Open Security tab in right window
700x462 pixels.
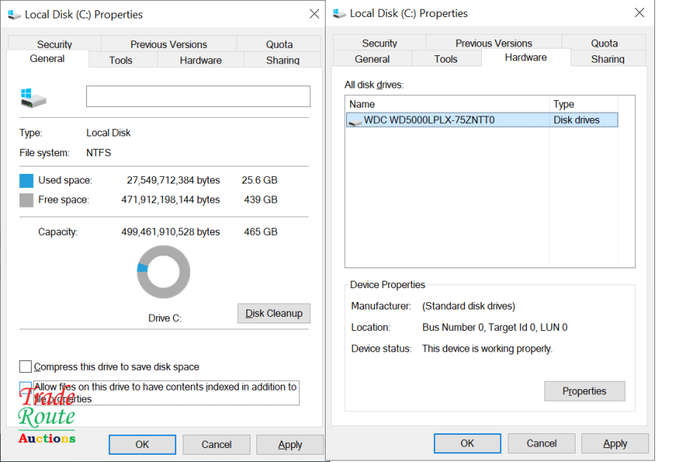pos(379,43)
